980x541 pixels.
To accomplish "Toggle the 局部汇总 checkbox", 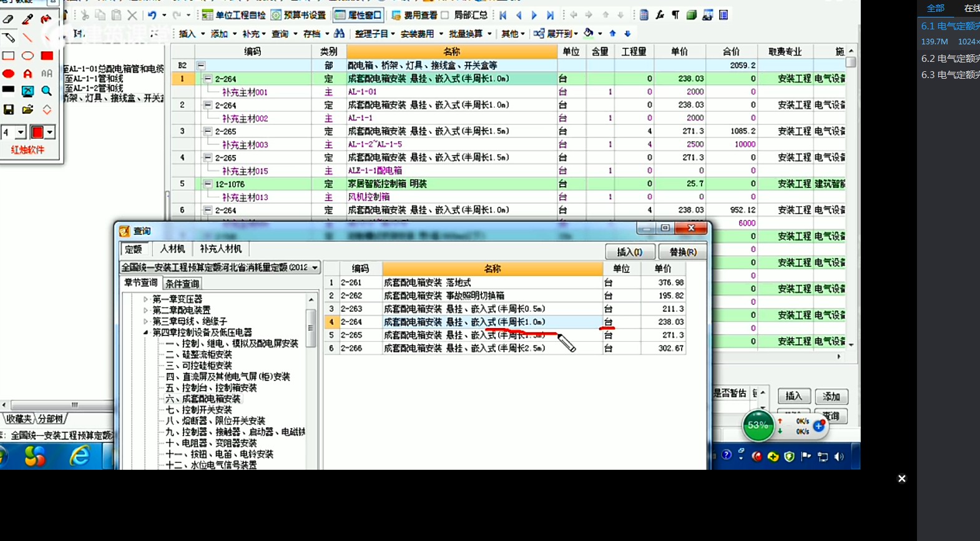I will pos(444,15).
